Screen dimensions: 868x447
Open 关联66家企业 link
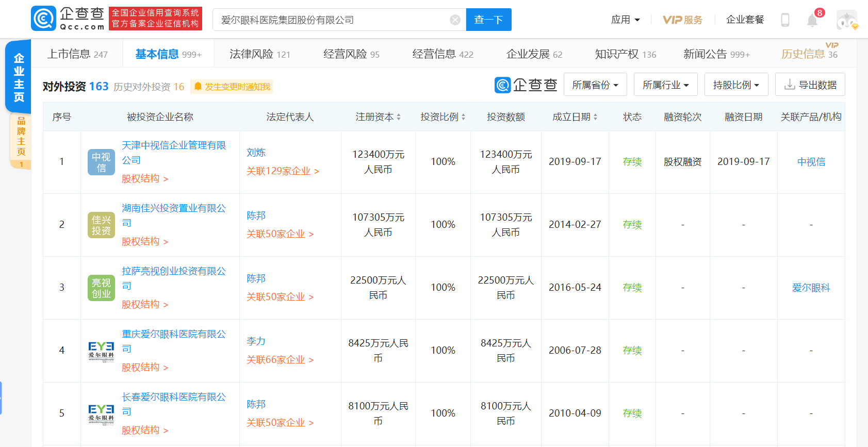(x=280, y=360)
